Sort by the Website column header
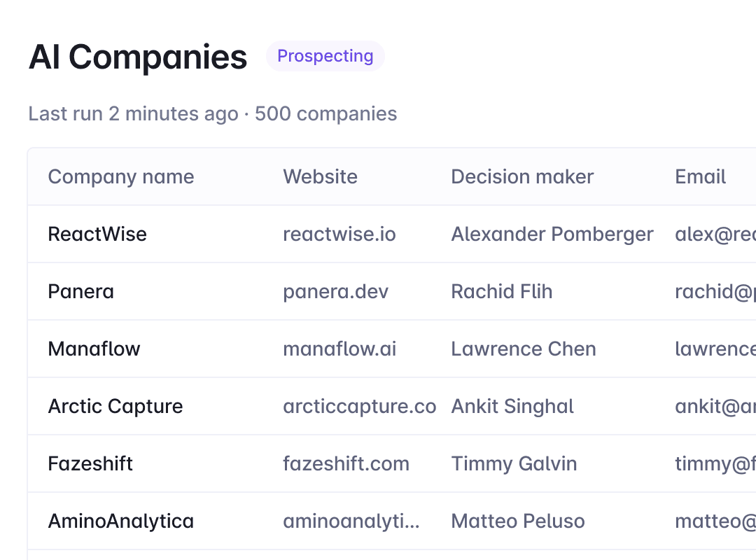 point(320,176)
